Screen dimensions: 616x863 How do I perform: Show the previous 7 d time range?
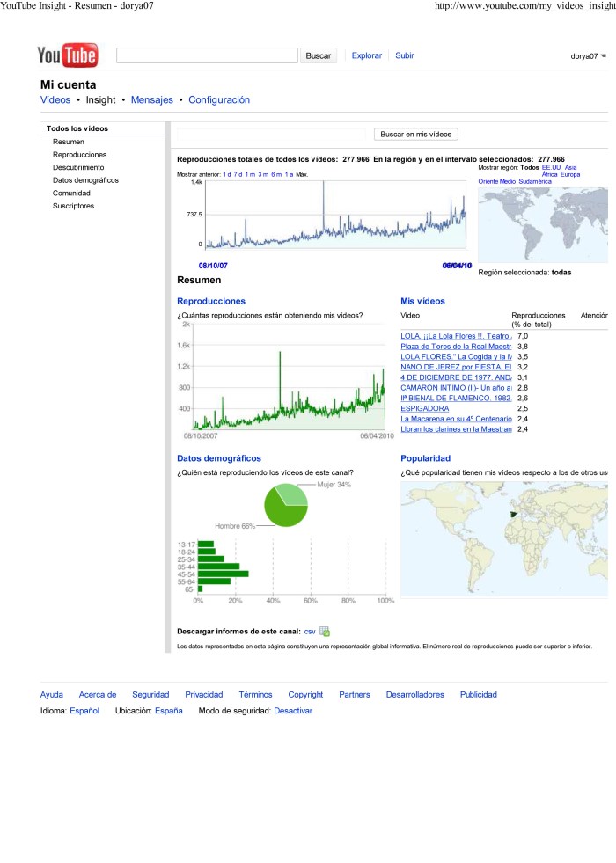[x=238, y=174]
